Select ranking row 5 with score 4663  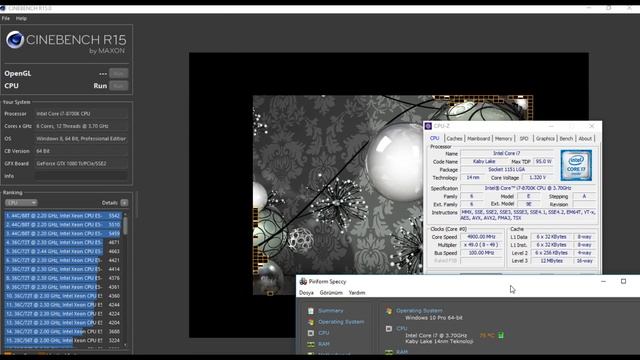point(63,251)
